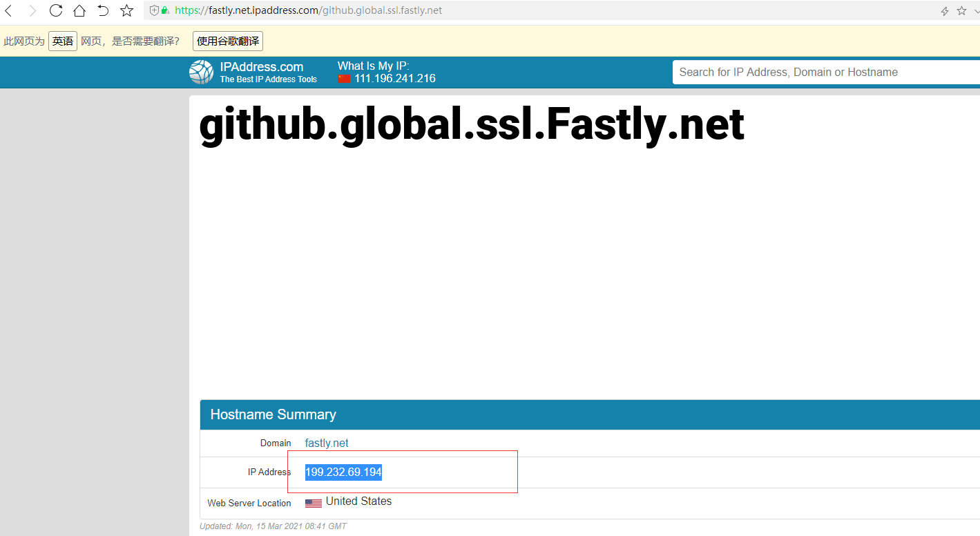Click the 英语 language button

(x=63, y=41)
